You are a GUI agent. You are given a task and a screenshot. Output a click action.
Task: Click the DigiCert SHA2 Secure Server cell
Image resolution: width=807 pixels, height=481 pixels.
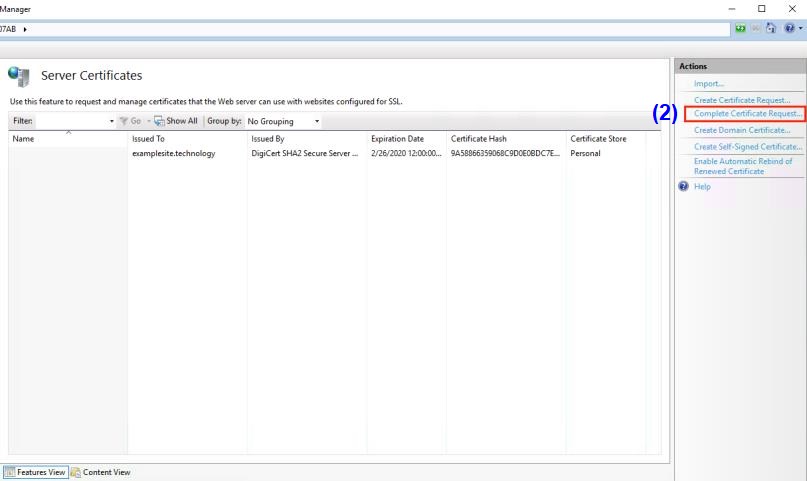point(305,153)
